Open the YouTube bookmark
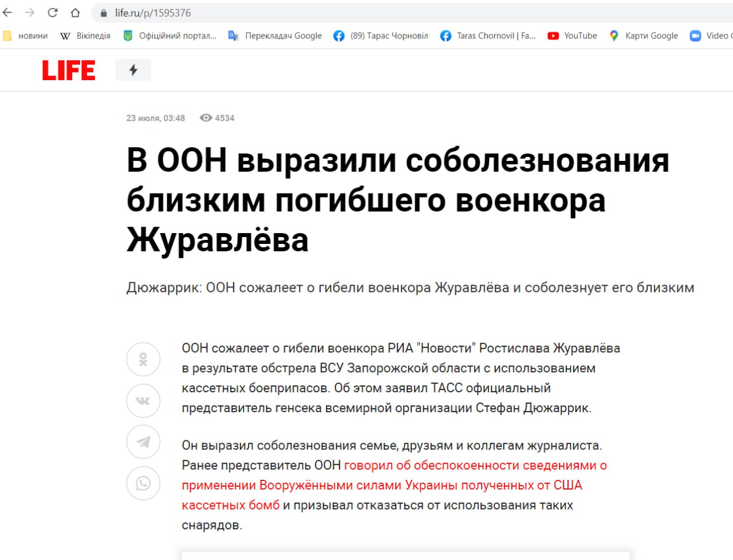 [572, 36]
